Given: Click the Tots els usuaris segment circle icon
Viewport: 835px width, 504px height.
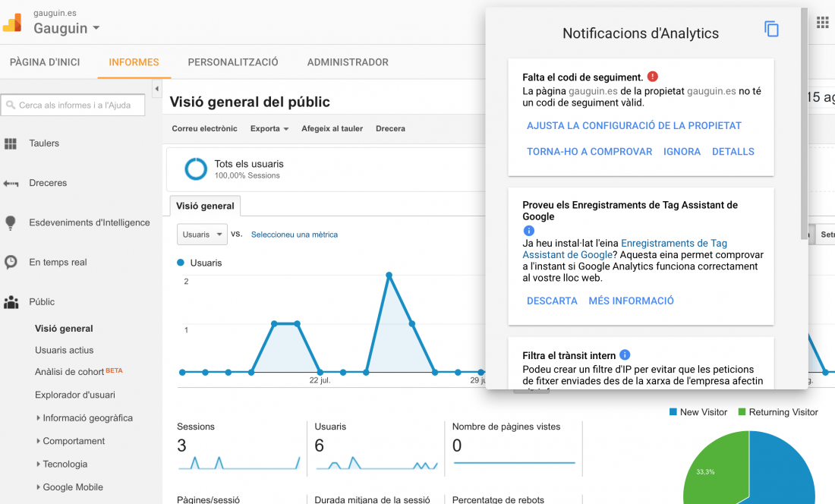Looking at the screenshot, I should click(x=195, y=169).
